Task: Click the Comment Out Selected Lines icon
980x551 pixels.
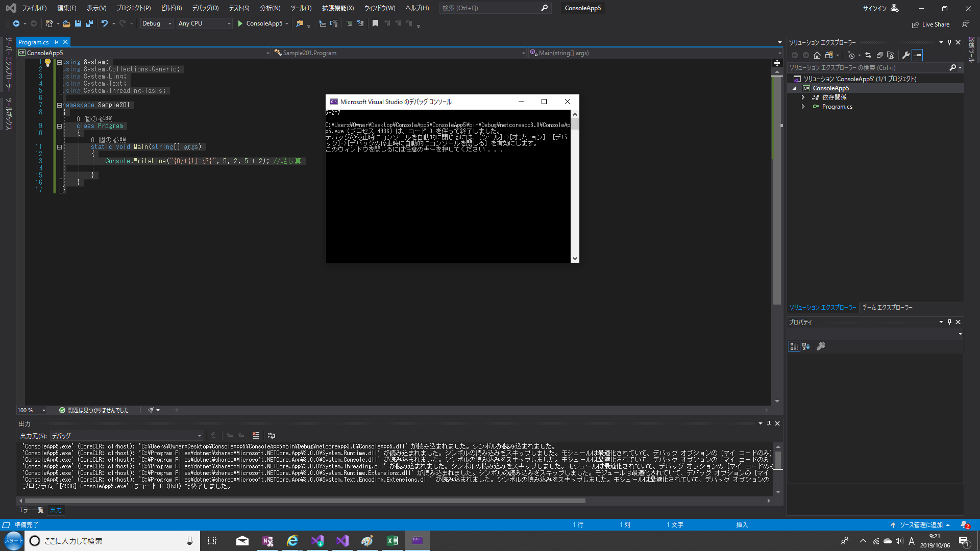Action: coord(349,23)
